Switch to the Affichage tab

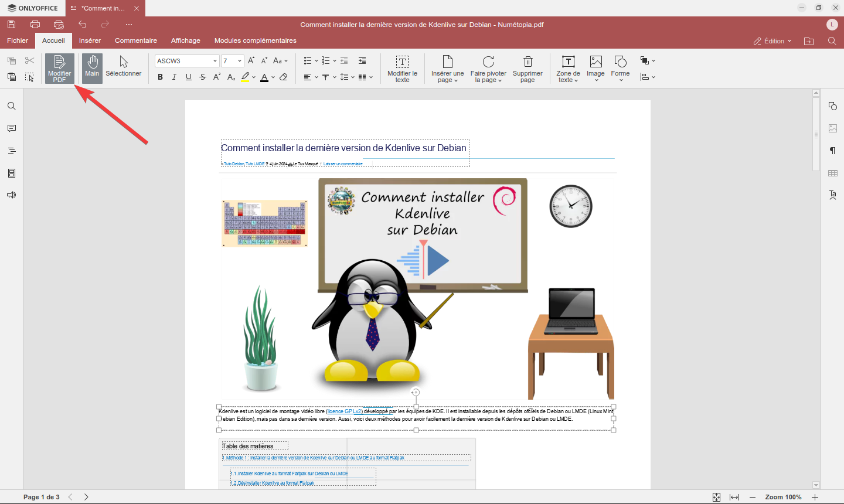point(186,40)
